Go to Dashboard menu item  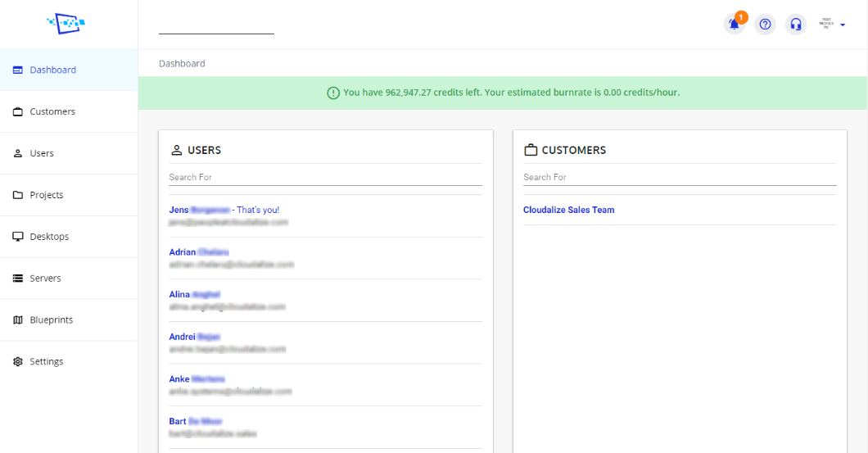click(69, 70)
